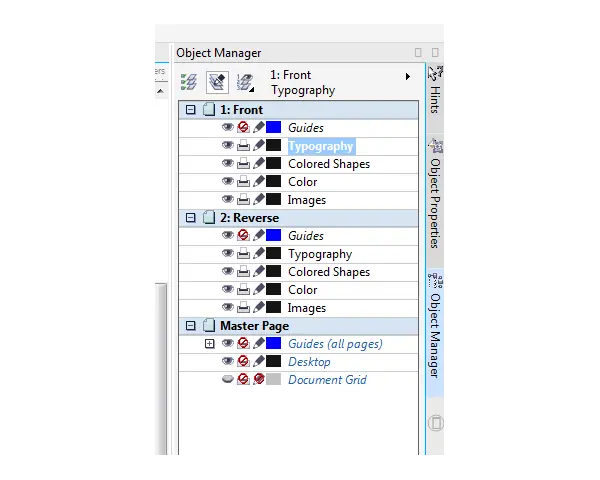Disable printing for Reverse Colored Shapes
Image resolution: width=600 pixels, height=480 pixels.
[243, 271]
